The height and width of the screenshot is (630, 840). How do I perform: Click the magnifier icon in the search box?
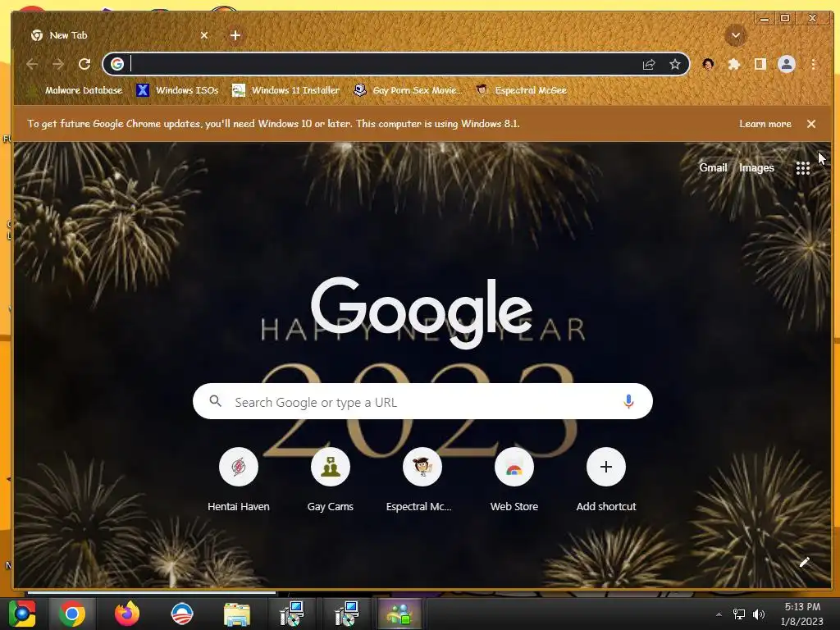click(216, 401)
